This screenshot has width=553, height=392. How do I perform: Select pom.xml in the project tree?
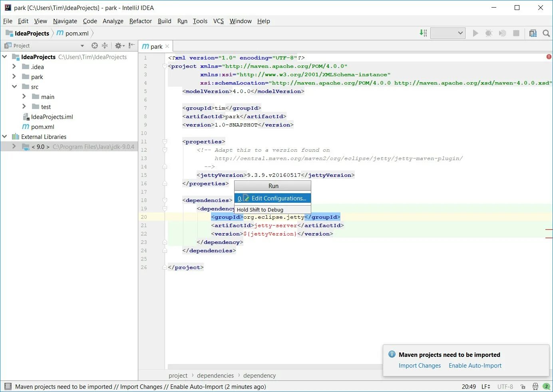click(x=43, y=127)
